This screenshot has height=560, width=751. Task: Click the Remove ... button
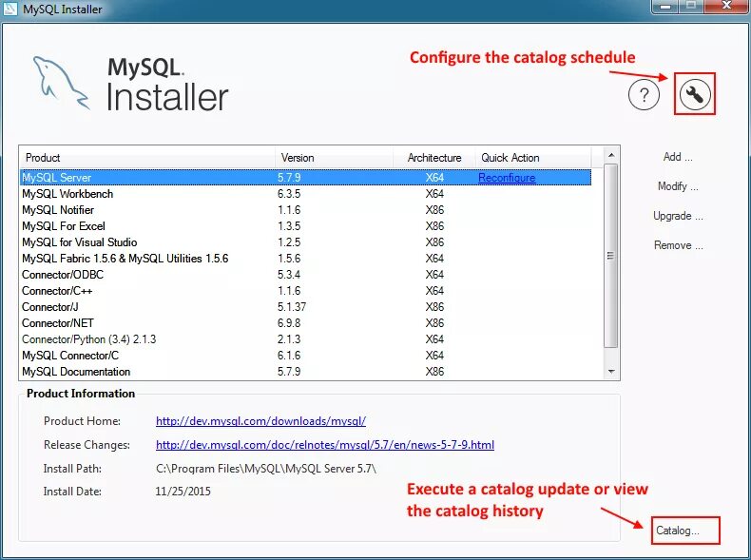tap(678, 245)
